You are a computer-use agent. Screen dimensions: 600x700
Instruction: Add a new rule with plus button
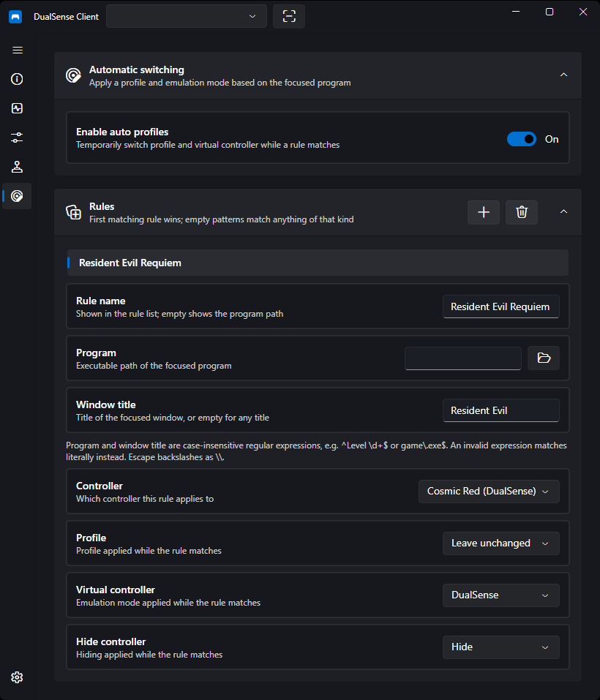pyautogui.click(x=484, y=212)
